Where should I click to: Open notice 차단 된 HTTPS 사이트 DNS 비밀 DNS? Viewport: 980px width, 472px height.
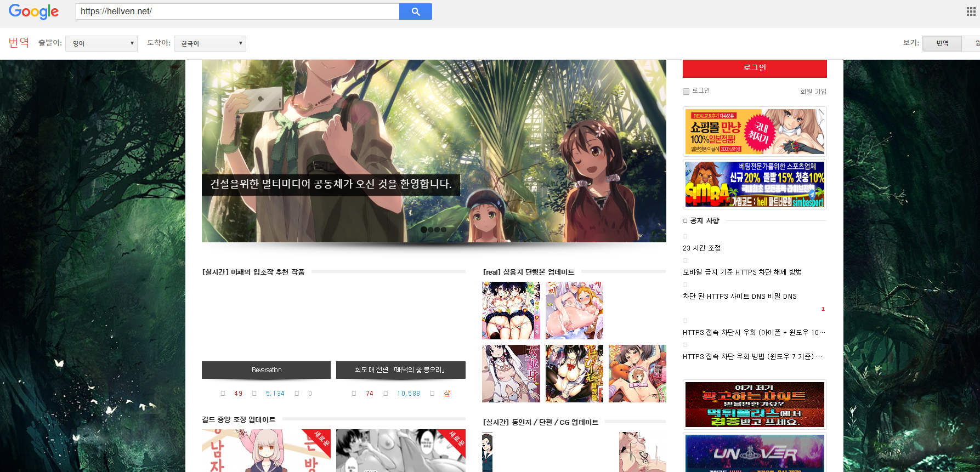point(740,296)
